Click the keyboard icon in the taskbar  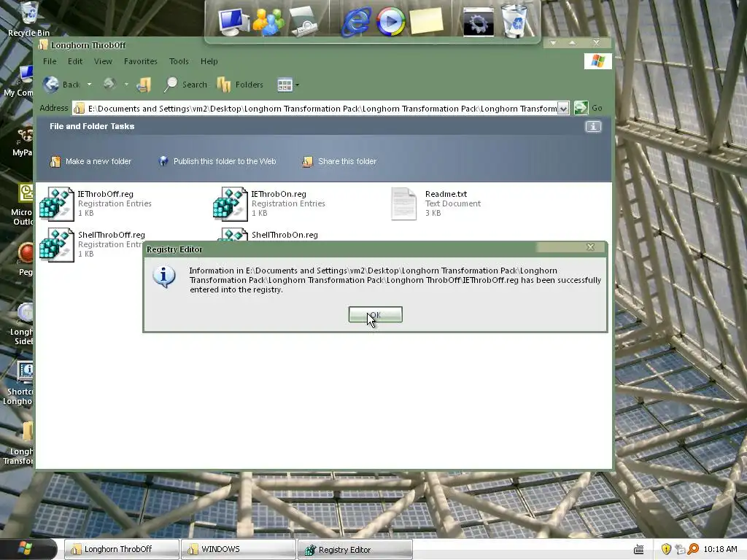pos(639,550)
